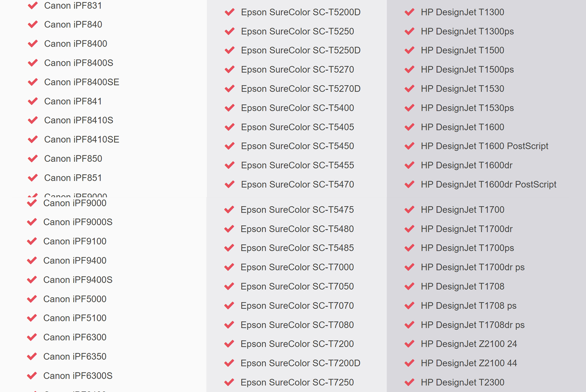Image resolution: width=586 pixels, height=392 pixels.
Task: Select the HP DesignJet T2300 entry
Action: pyautogui.click(x=462, y=382)
